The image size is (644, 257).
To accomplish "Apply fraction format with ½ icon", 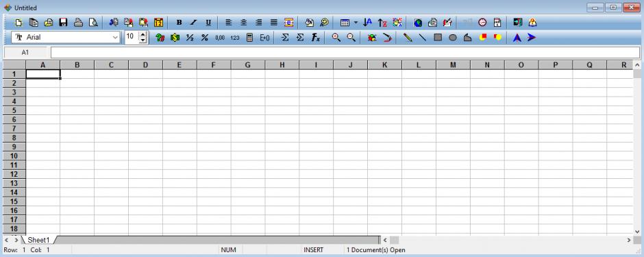I will (190, 38).
